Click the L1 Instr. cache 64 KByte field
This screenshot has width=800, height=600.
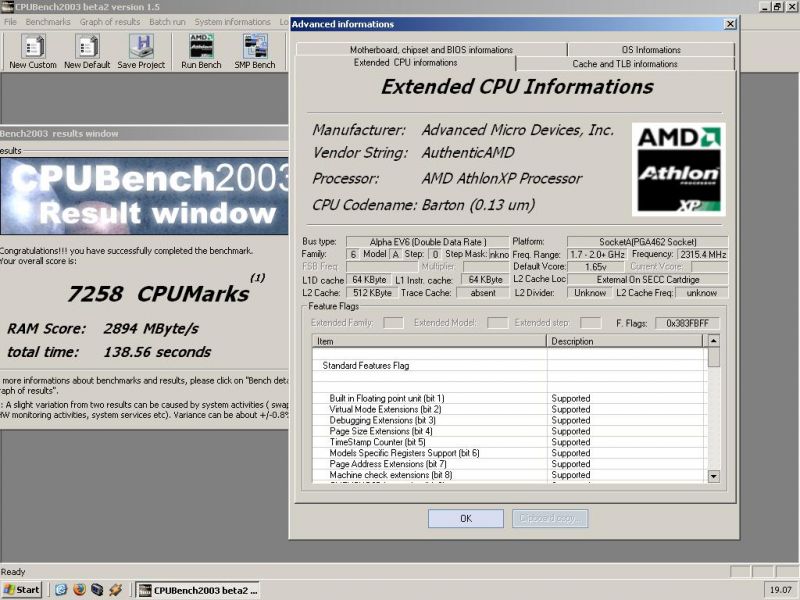[485, 280]
